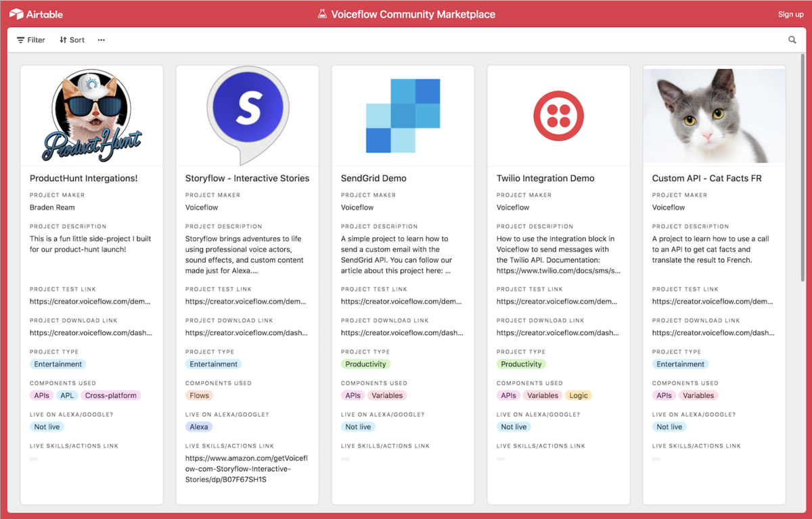Screen dimensions: 812x519
Task: Click Not live tag on the Twilio card
Action: (x=514, y=427)
